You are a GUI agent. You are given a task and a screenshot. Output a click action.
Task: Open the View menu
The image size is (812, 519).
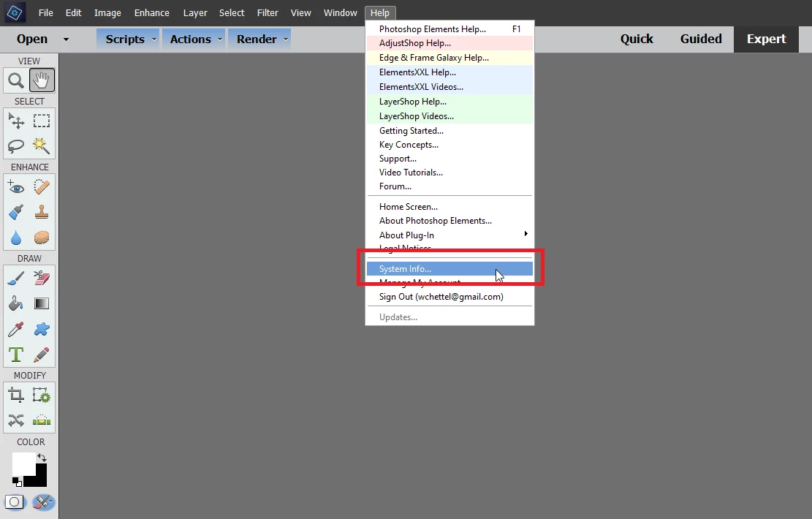[x=301, y=12]
